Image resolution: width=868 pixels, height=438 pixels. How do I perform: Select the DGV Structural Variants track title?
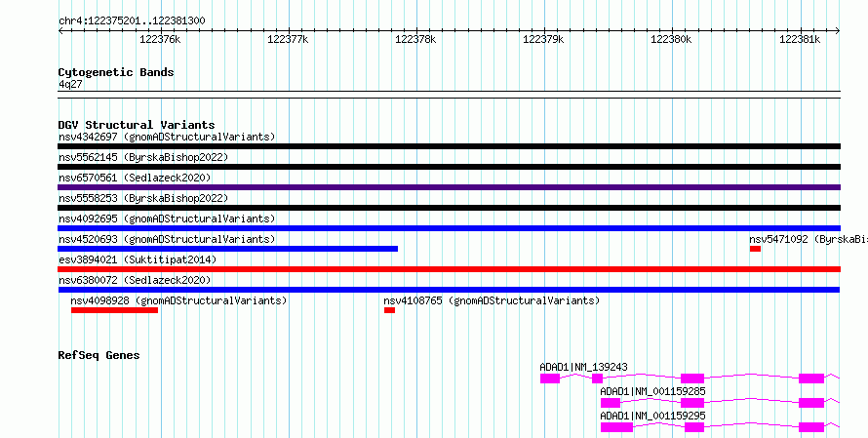point(137,125)
